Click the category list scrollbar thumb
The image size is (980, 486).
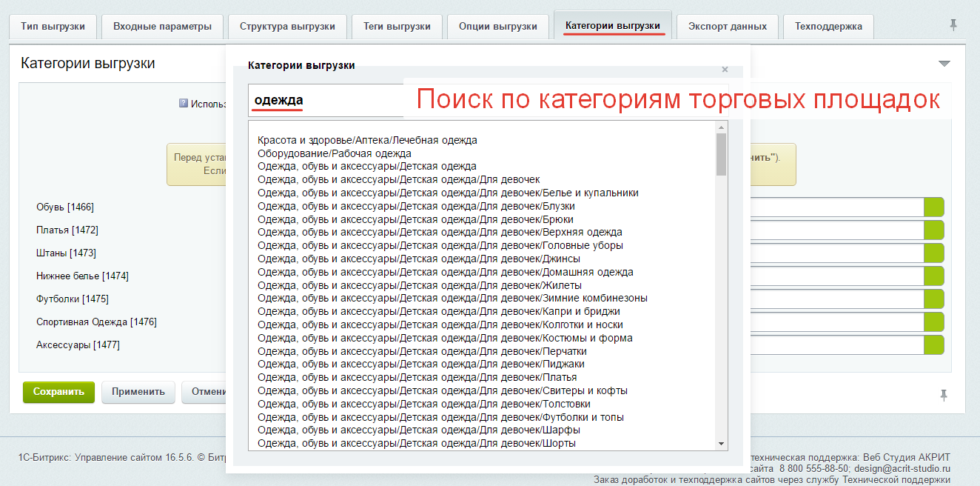[722, 154]
